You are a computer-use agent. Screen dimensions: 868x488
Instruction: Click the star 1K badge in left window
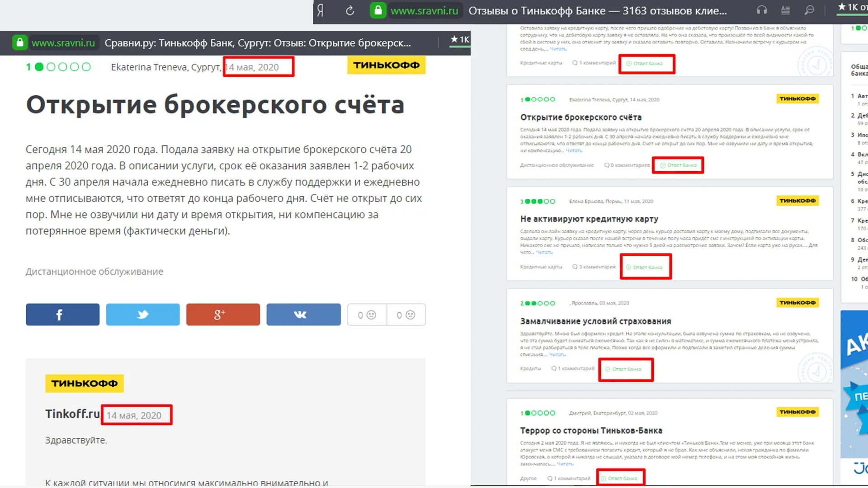(x=460, y=40)
